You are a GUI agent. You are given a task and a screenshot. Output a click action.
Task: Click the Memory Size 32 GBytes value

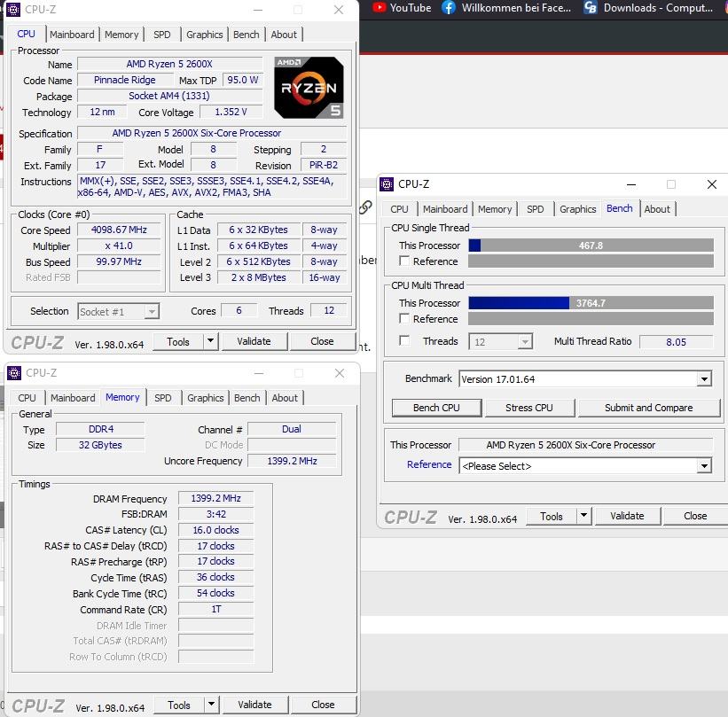tap(100, 445)
